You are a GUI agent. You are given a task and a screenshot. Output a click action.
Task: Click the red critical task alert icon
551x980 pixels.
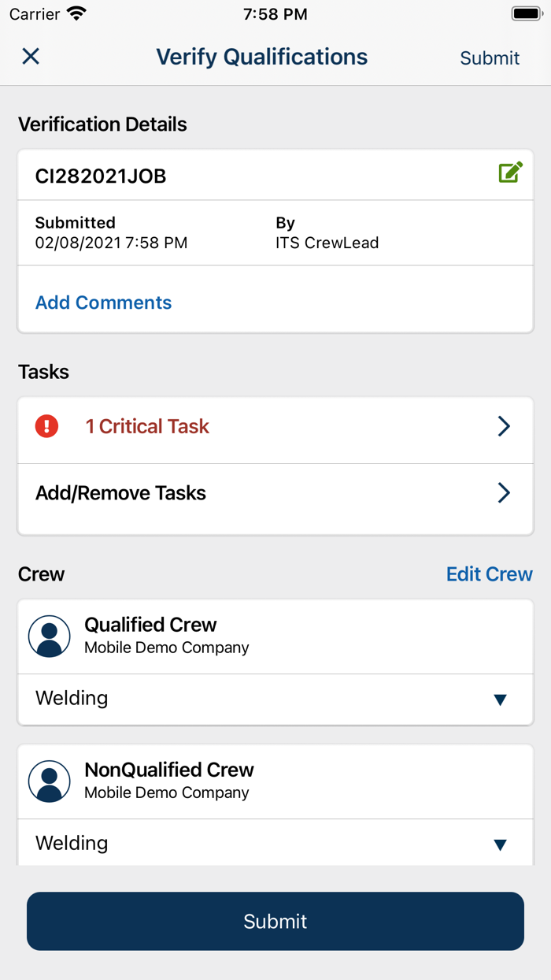46,426
